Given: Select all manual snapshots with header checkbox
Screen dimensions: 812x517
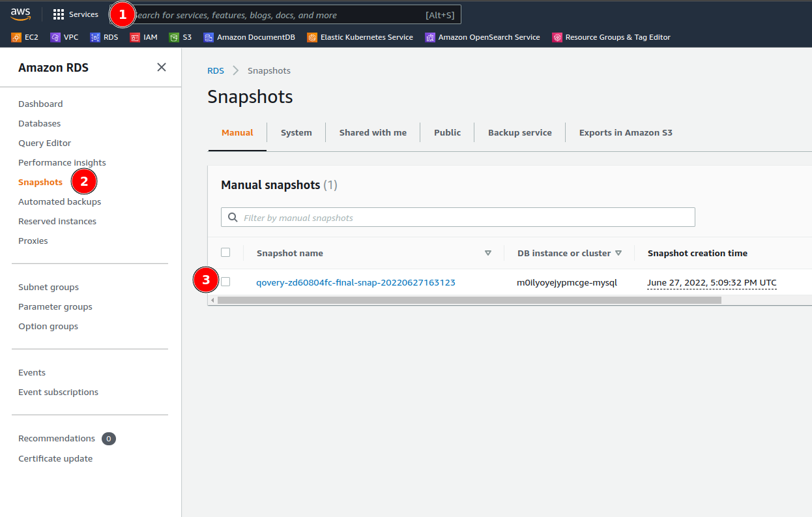Looking at the screenshot, I should click(225, 252).
